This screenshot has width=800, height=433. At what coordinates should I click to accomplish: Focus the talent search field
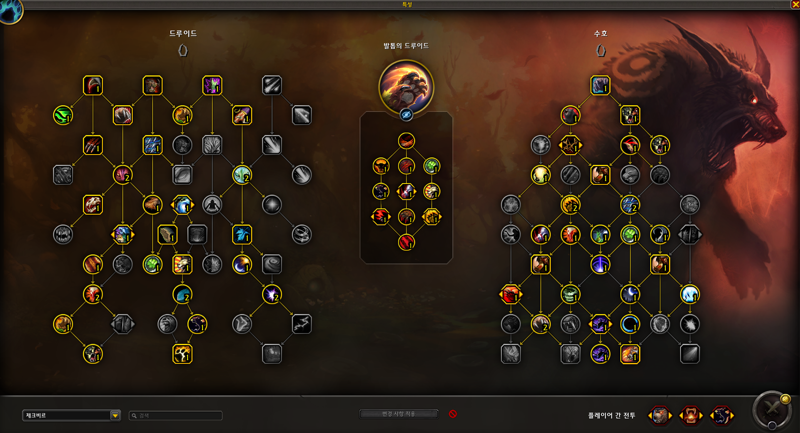click(176, 416)
